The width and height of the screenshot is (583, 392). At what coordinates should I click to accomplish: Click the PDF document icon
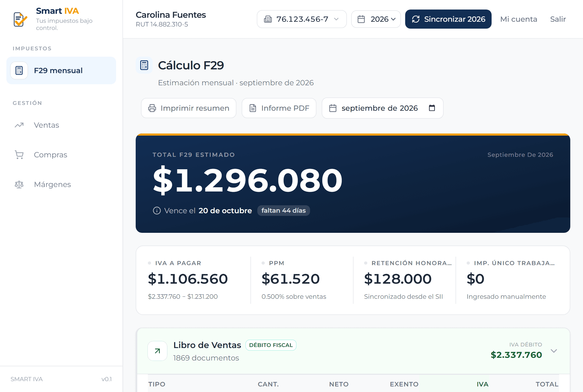point(253,108)
